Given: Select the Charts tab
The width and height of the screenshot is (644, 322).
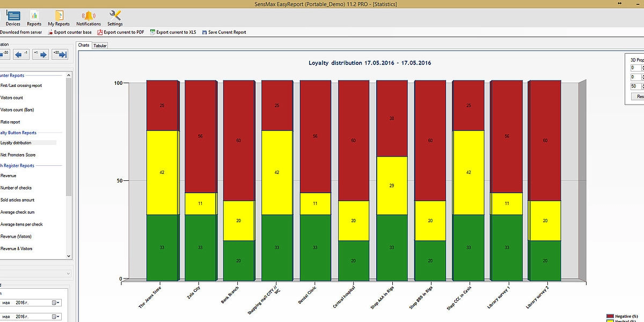Looking at the screenshot, I should click(84, 46).
